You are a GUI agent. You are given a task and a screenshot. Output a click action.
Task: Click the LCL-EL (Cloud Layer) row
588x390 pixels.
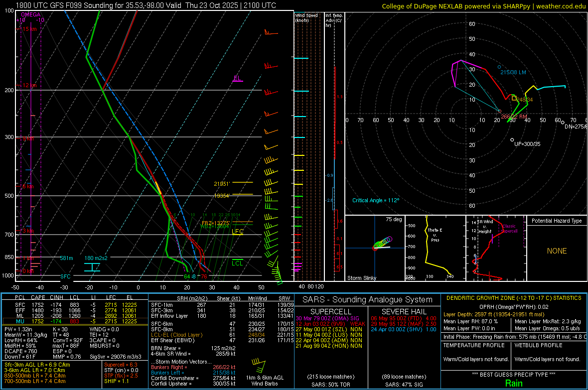click(222, 335)
